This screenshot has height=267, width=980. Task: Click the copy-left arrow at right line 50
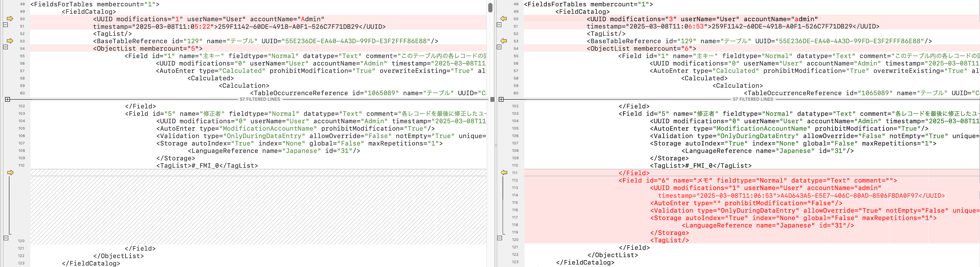(504, 19)
